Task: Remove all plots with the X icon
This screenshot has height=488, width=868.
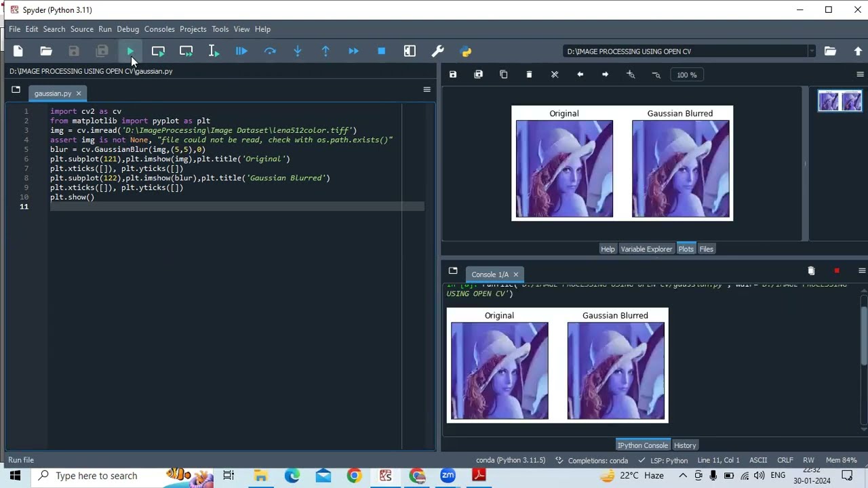Action: coord(555,75)
